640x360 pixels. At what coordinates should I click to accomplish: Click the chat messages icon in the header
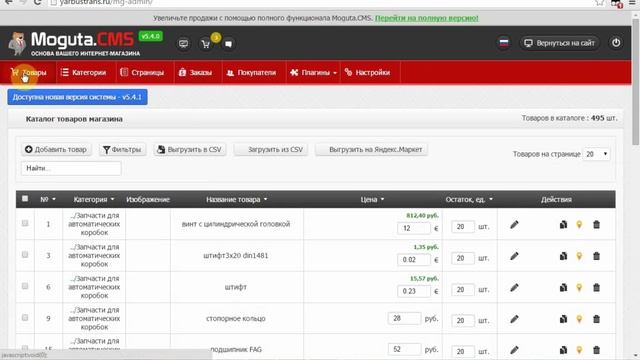(228, 44)
